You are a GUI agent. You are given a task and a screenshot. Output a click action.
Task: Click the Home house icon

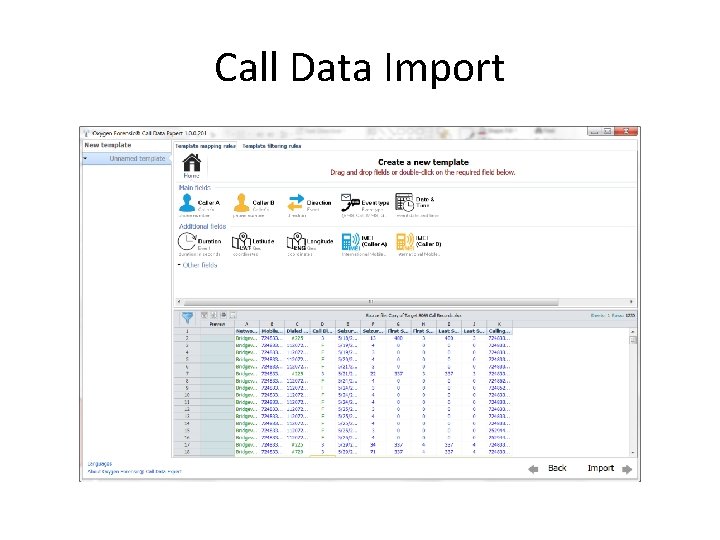191,163
